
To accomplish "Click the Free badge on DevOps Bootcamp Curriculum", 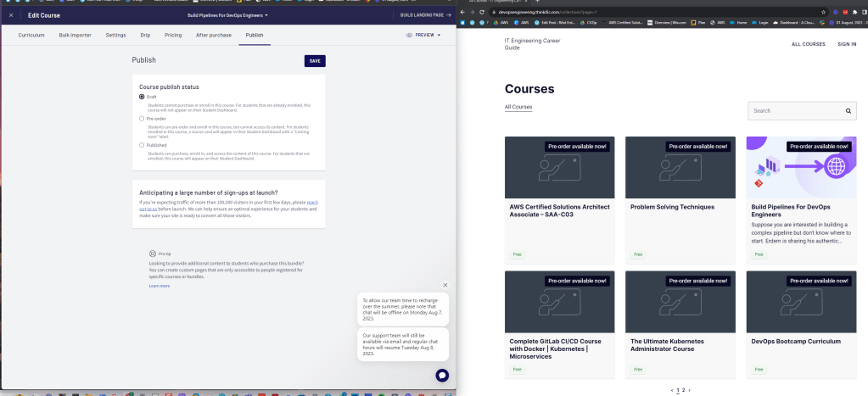I will point(759,370).
